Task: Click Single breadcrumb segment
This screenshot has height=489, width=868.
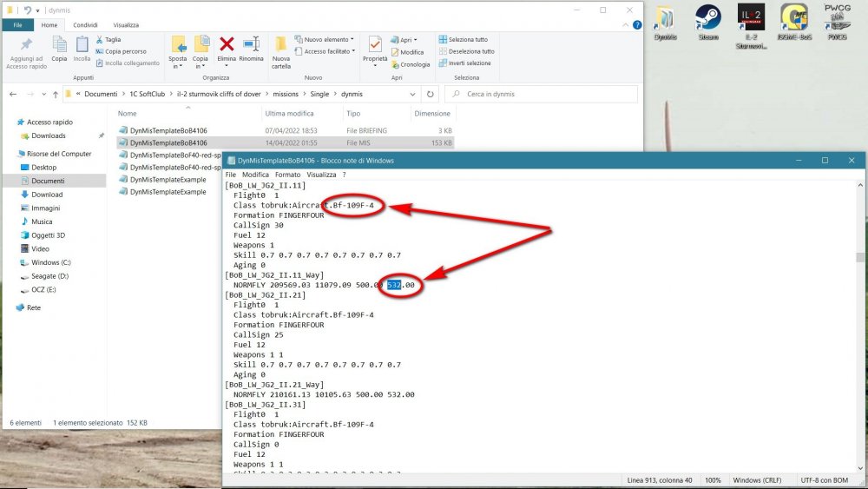Action: coord(319,94)
